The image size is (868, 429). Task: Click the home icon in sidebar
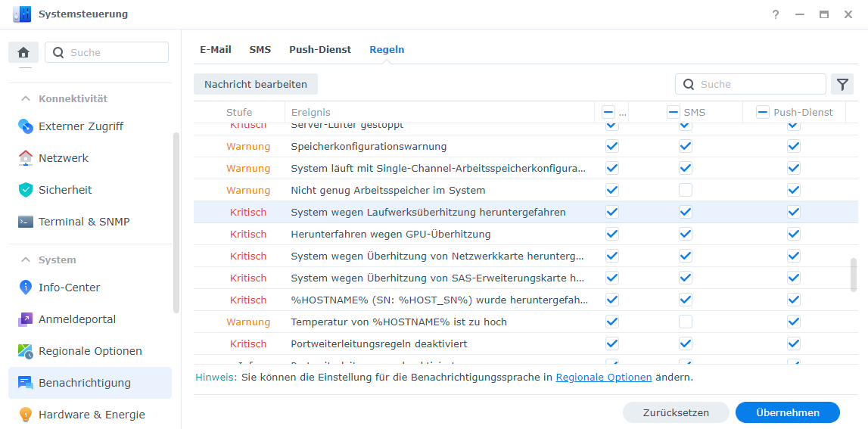[x=23, y=52]
